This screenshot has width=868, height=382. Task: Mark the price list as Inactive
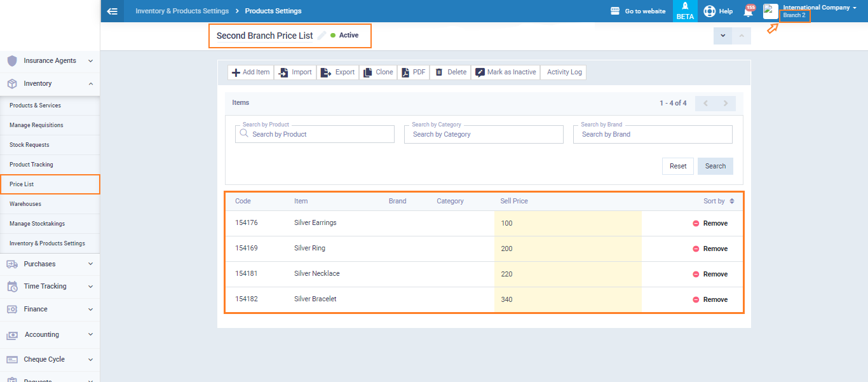505,72
